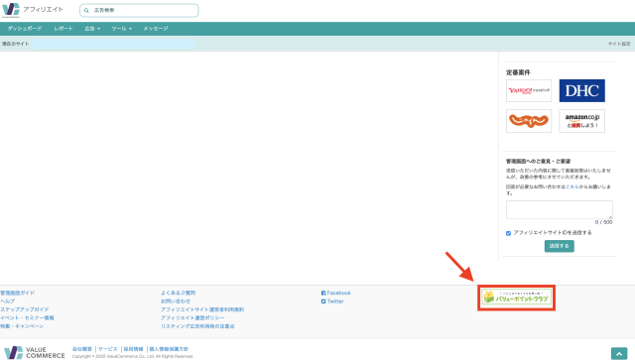Click the feedback text area
The width and height of the screenshot is (635, 364).
pos(560,209)
